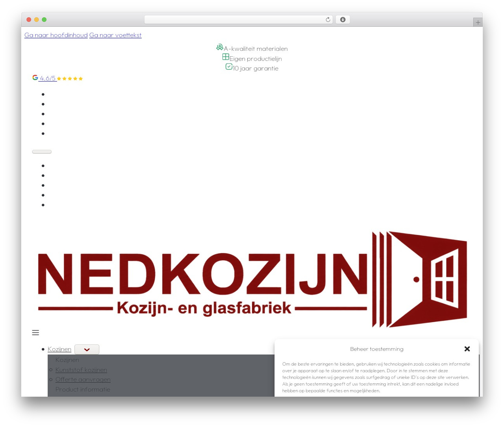Click the browser download icon
The image size is (504, 427).
click(x=343, y=20)
